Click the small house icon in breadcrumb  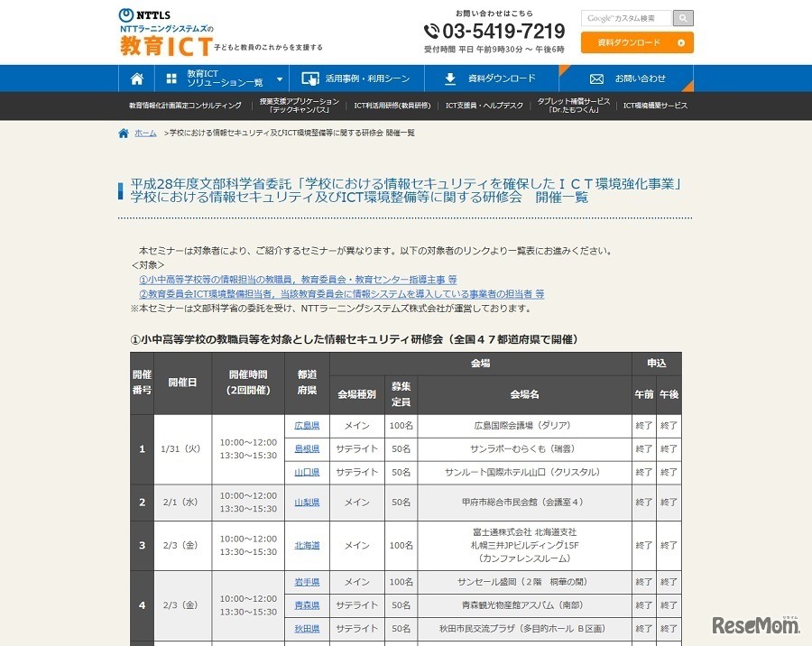point(124,134)
